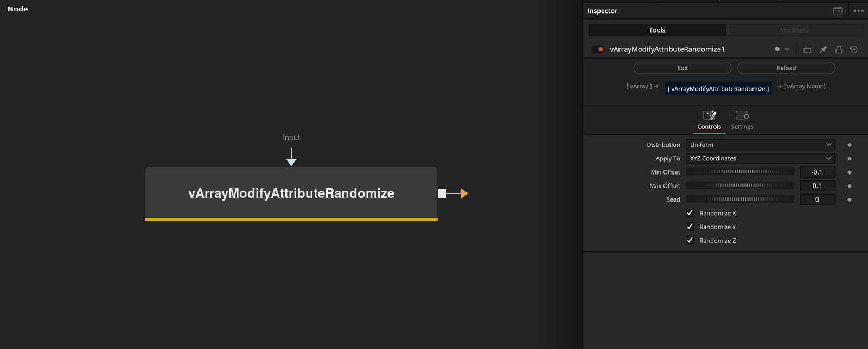The height and width of the screenshot is (349, 868).
Task: Click the node color dot in the header
Action: [x=777, y=49]
